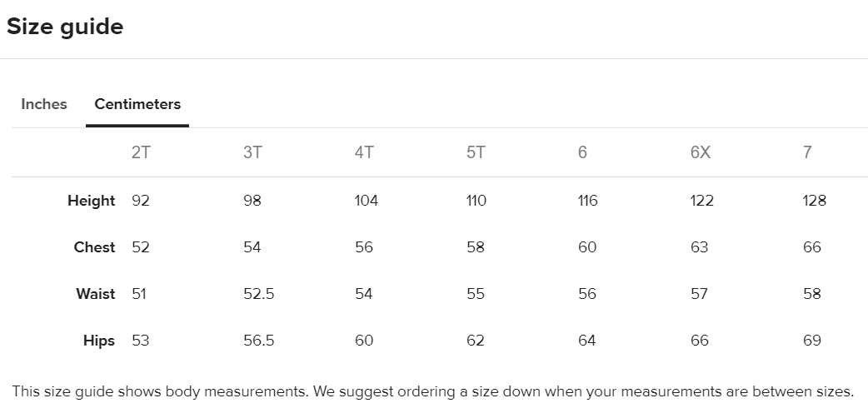Click the Size guide heading
868x413 pixels.
pos(65,27)
